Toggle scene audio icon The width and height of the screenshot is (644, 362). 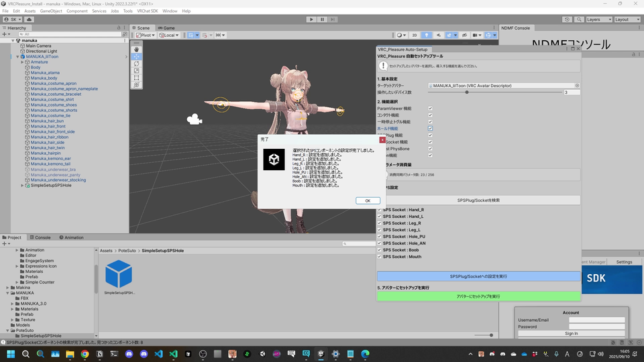point(438,36)
